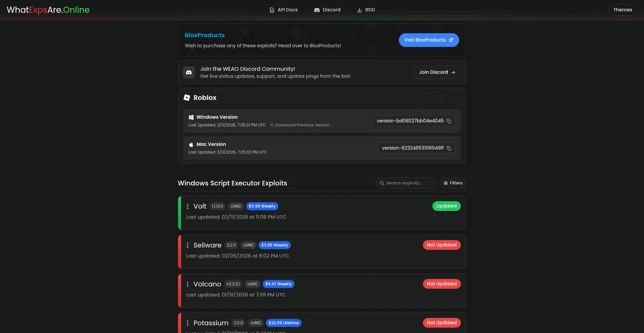Open RDD in the top navigation
The height and width of the screenshot is (333, 644).
[366, 10]
